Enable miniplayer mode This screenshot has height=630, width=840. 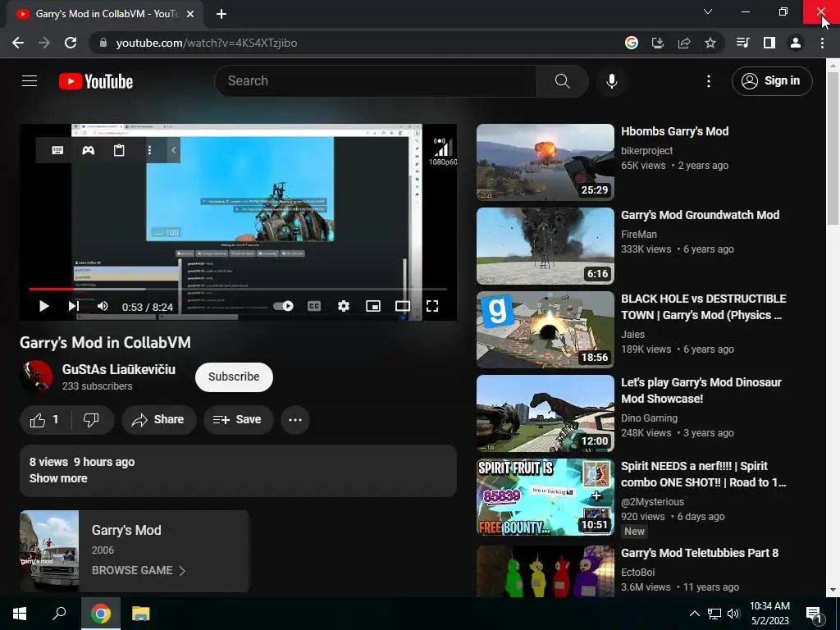[373, 306]
